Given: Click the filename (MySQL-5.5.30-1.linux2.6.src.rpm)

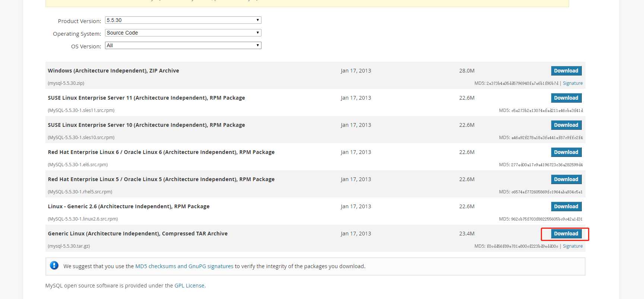Looking at the screenshot, I should [83, 219].
